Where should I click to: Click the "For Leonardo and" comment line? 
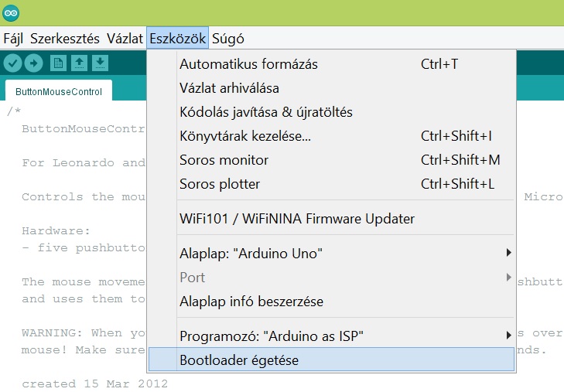pyautogui.click(x=84, y=163)
